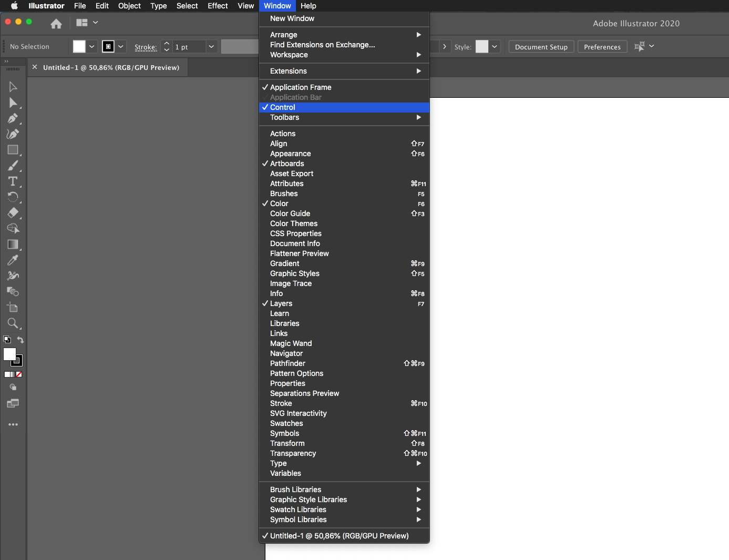Pick the Eyedropper tool
Screen dimensions: 729x560
pyautogui.click(x=13, y=260)
